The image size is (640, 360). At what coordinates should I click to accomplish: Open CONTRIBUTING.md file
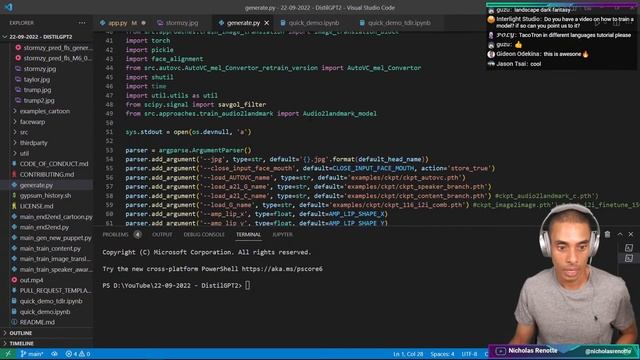(x=47, y=174)
